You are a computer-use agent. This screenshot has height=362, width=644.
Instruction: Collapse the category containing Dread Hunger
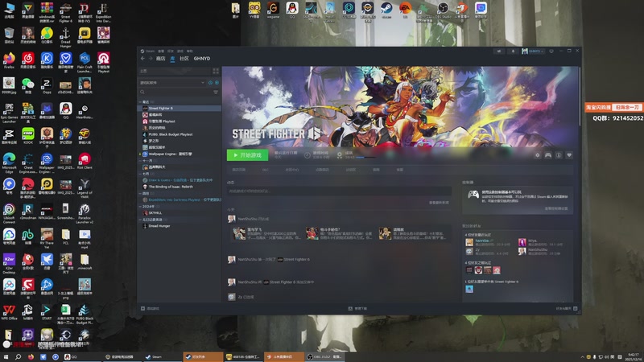[140, 220]
